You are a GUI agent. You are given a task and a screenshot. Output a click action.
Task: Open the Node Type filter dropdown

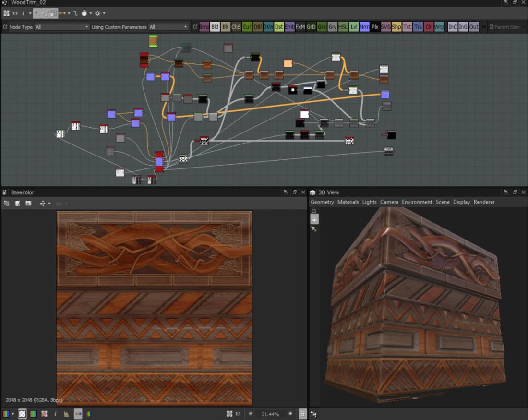point(62,27)
